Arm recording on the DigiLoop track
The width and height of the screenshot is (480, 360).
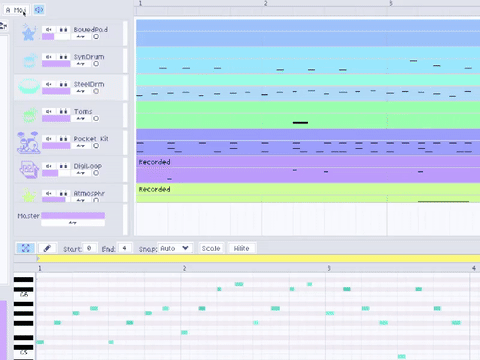[96, 173]
